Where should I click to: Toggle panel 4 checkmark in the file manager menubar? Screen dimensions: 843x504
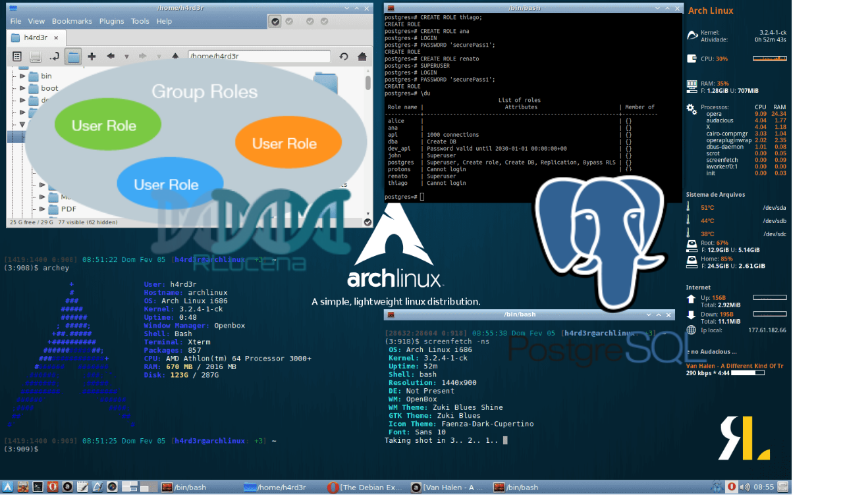324,22
